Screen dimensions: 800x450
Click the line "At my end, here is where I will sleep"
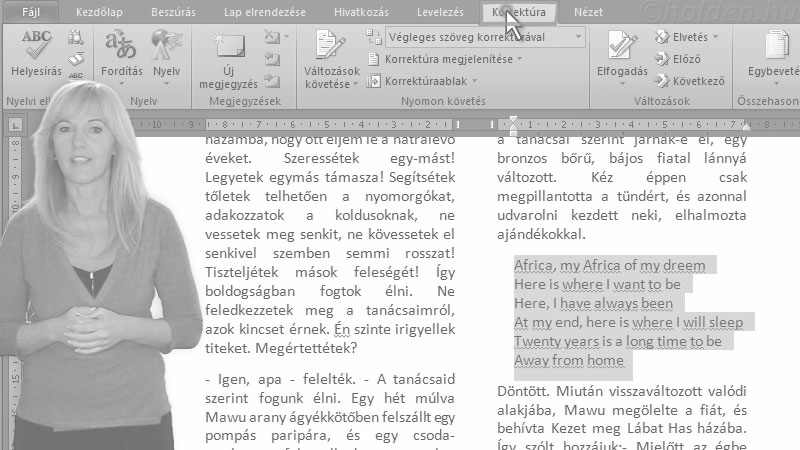(629, 322)
